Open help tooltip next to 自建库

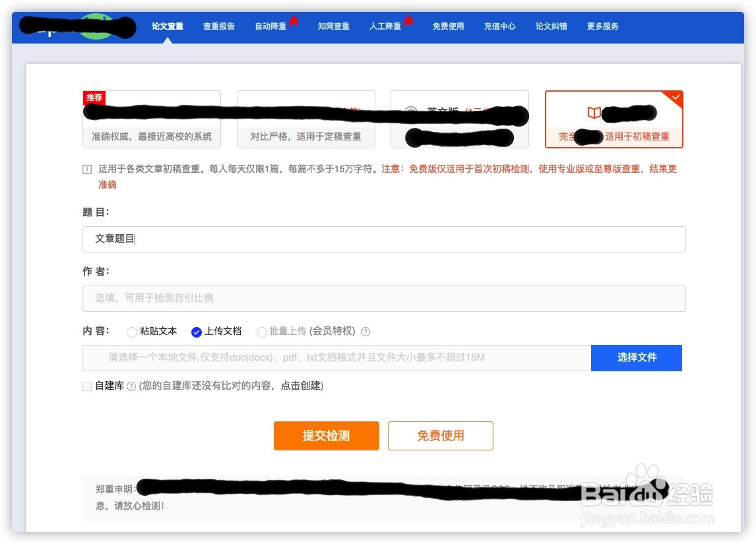(131, 386)
